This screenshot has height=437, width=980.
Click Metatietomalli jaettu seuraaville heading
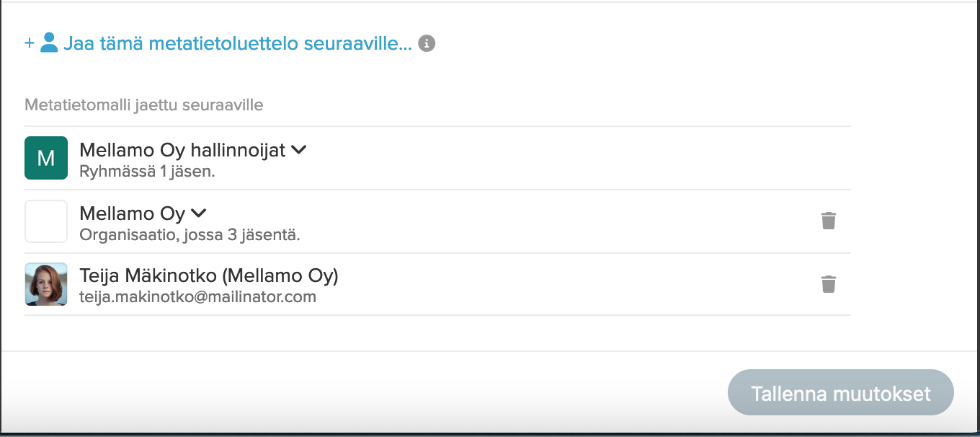tap(144, 105)
